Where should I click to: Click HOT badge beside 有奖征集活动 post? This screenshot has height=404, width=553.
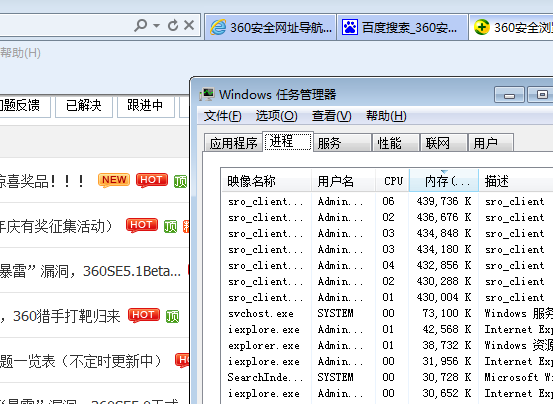pyautogui.click(x=142, y=225)
